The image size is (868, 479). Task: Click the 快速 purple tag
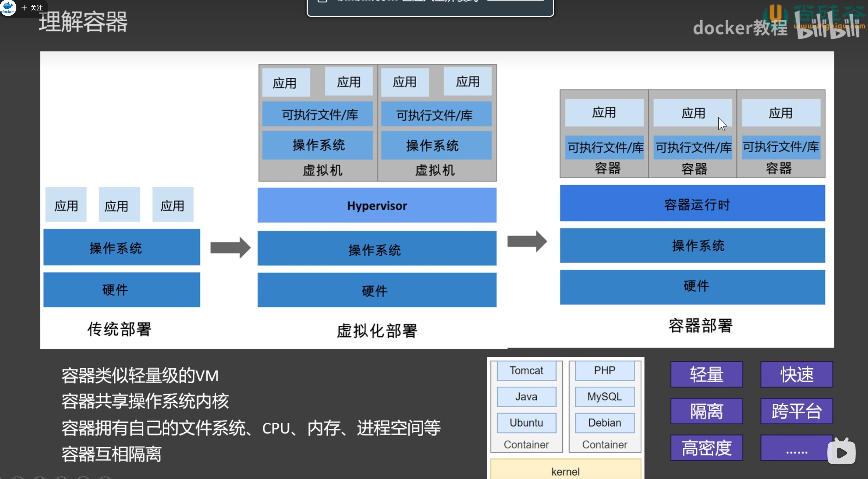(x=796, y=375)
